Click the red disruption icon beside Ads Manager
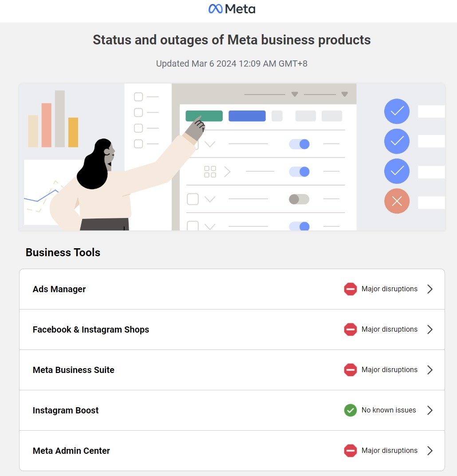This screenshot has width=457, height=476. click(350, 289)
